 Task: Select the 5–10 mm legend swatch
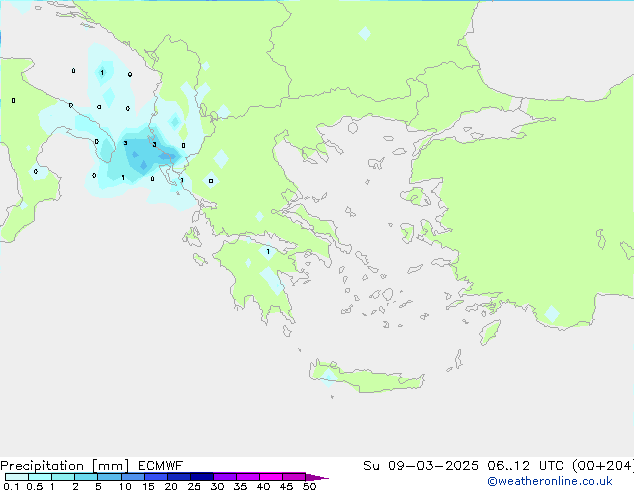click(109, 477)
